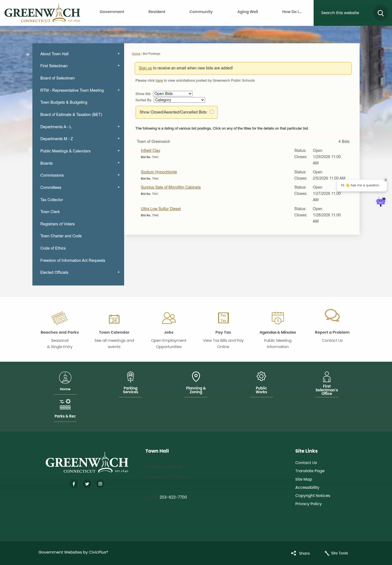Expand Public Meetings & Calendars submenu
The height and width of the screenshot is (565, 392).
coord(118,151)
